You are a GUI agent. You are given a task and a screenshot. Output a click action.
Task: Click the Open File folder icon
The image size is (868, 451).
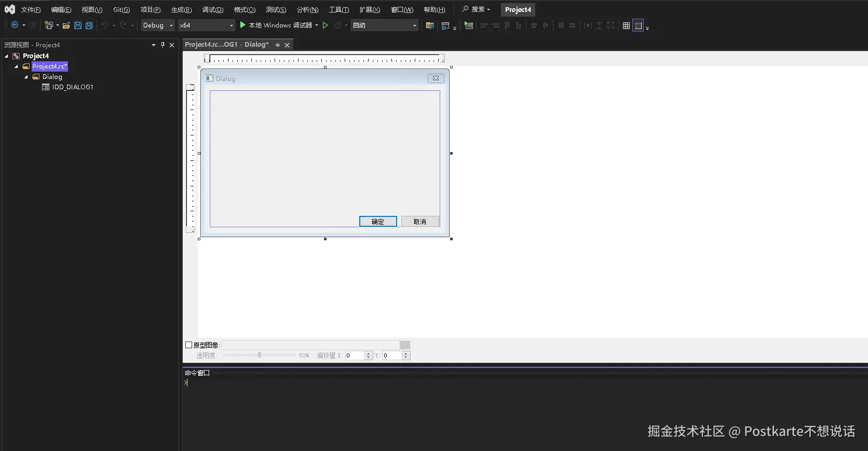[66, 25]
